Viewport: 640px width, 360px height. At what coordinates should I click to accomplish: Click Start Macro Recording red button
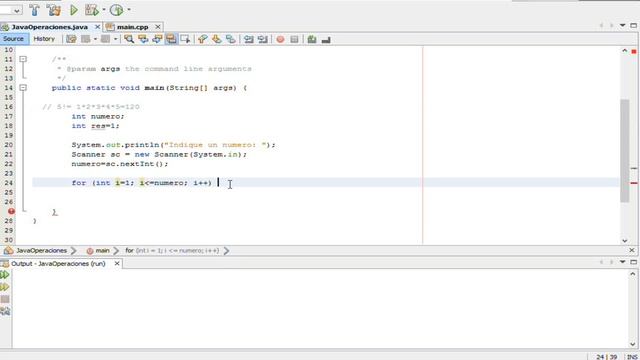click(280, 39)
